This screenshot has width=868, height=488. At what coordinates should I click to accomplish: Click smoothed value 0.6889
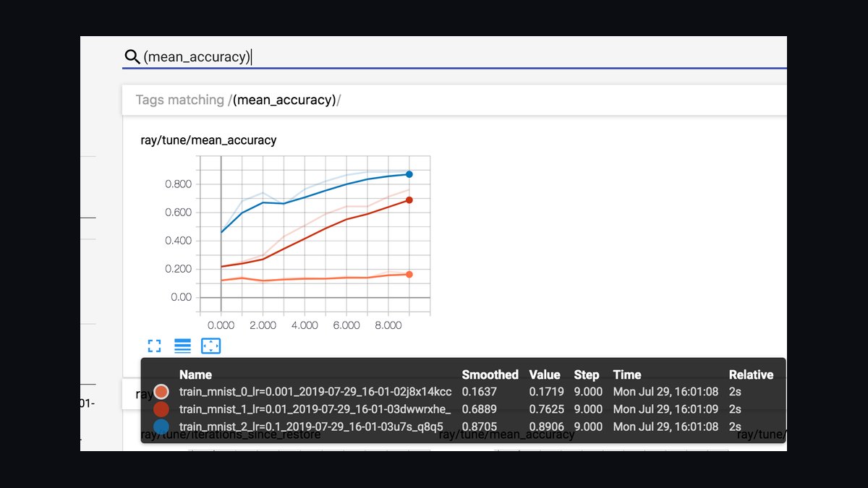[480, 409]
